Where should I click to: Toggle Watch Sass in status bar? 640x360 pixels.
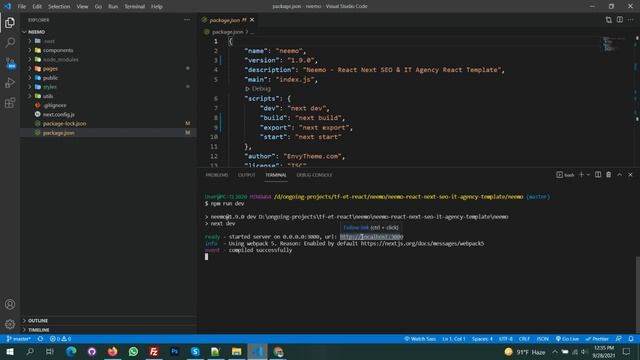click(x=420, y=339)
